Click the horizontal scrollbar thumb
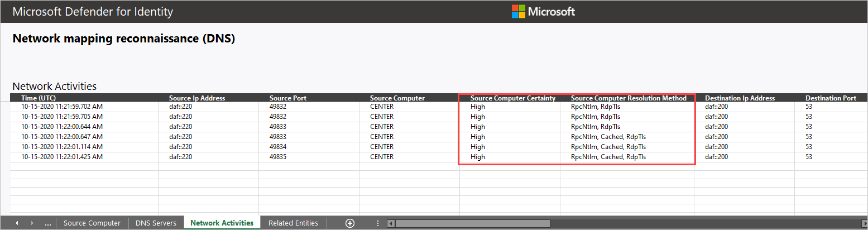 click(472, 223)
